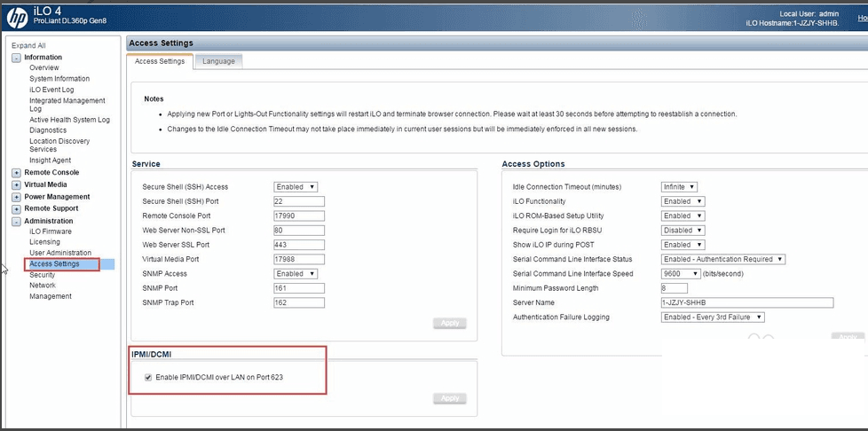The height and width of the screenshot is (431, 868).
Task: Expand the Power Management section
Action: coord(17,197)
